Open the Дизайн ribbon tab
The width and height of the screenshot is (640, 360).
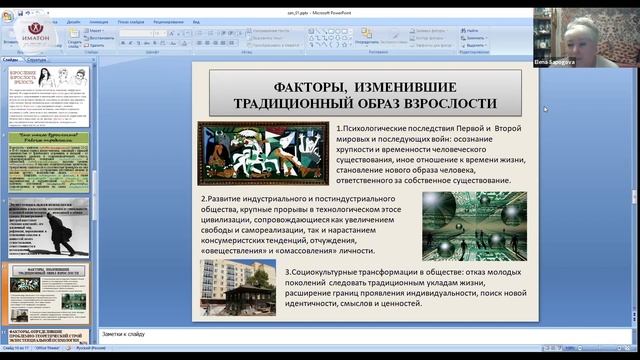[73, 22]
